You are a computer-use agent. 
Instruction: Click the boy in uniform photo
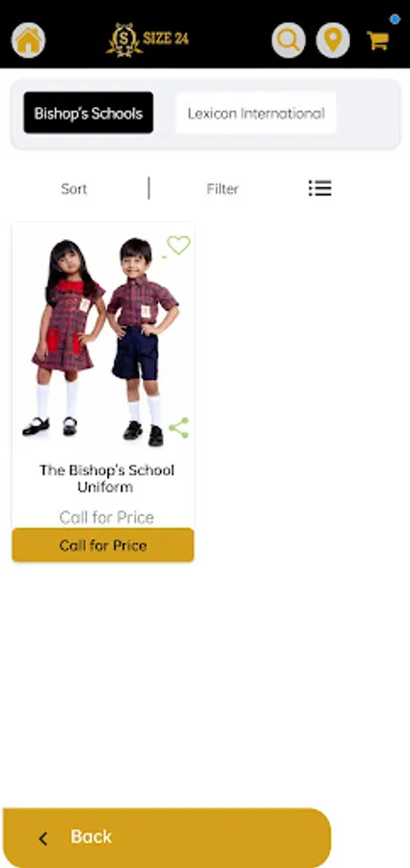[x=143, y=342]
